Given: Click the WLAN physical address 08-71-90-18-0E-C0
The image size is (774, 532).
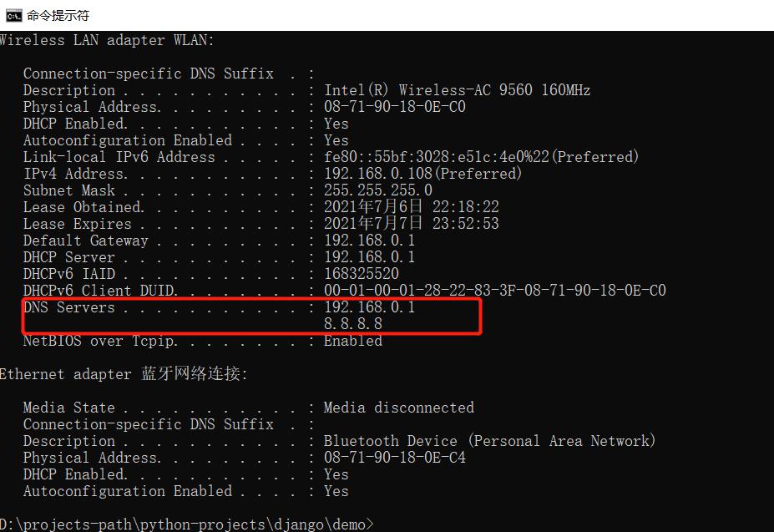Looking at the screenshot, I should point(394,107).
